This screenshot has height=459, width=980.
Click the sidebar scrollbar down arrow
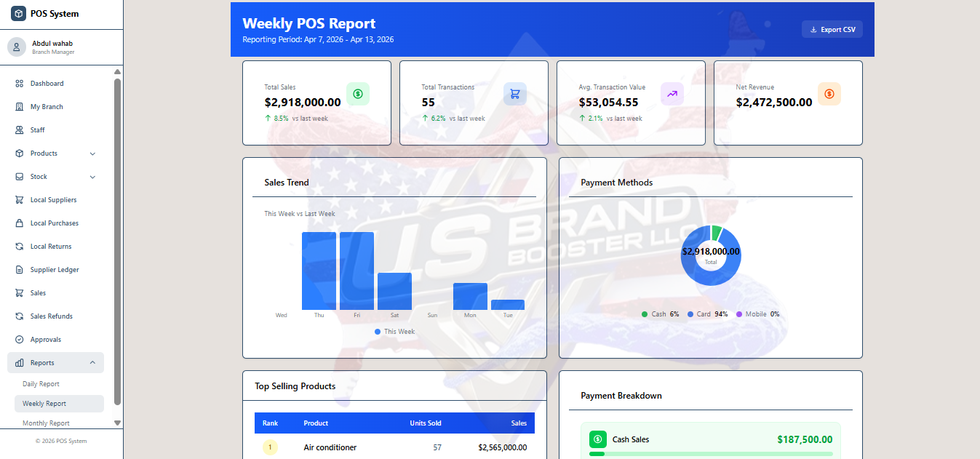click(x=118, y=423)
